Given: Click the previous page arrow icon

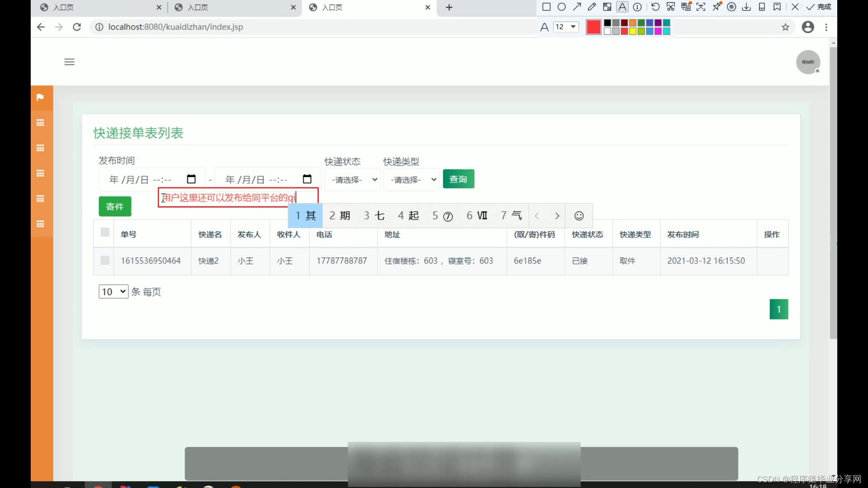Looking at the screenshot, I should 537,216.
